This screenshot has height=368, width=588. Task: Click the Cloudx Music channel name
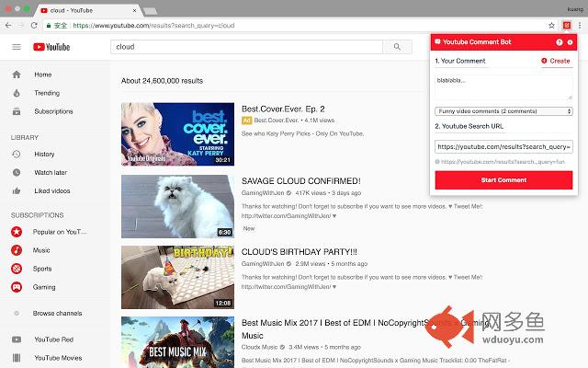[259, 348]
